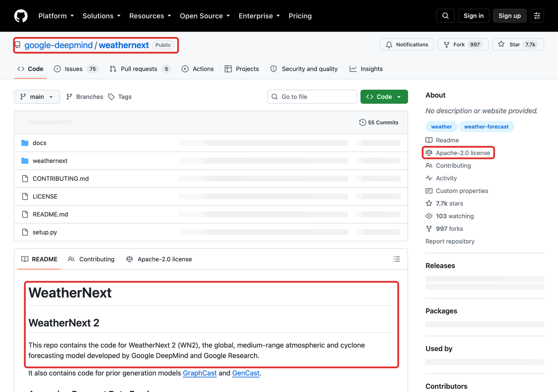Click the search magnifier icon button
The height and width of the screenshot is (392, 558).
(445, 16)
